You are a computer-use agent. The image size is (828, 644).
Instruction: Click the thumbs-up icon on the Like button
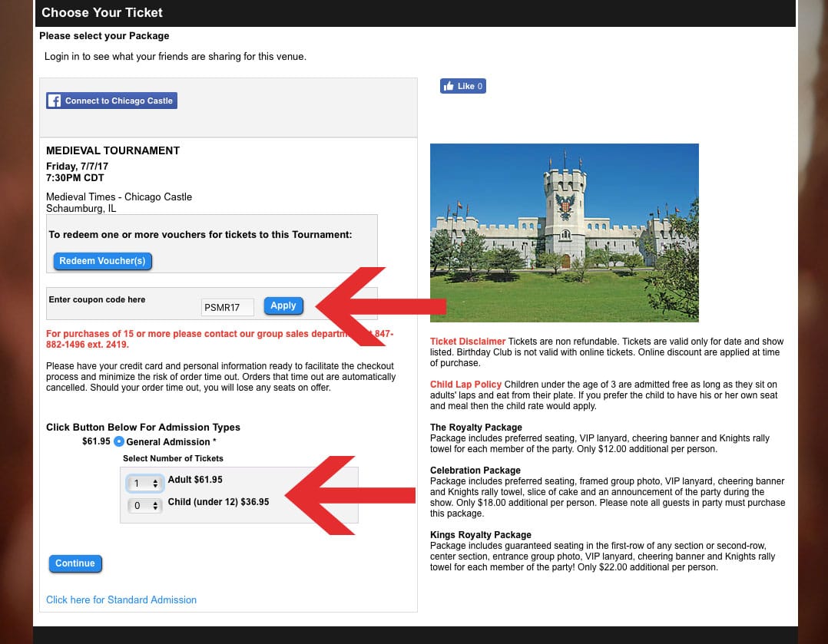[x=450, y=85]
